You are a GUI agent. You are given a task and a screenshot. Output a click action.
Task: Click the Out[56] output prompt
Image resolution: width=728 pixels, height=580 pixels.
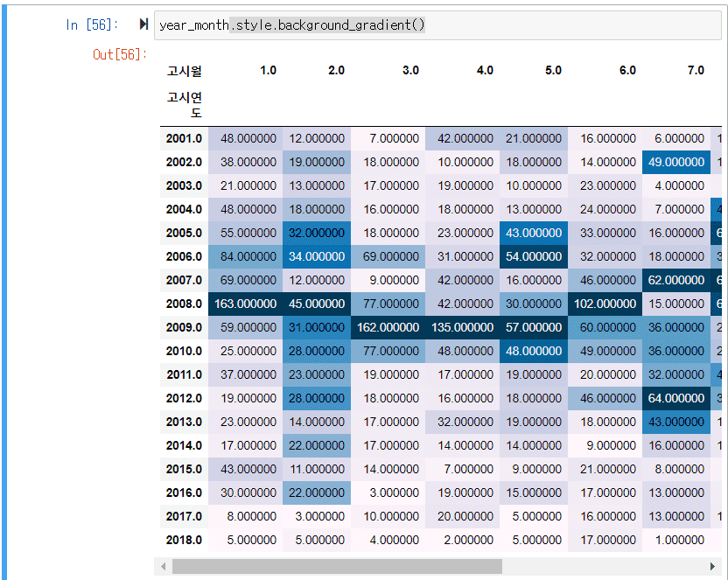[120, 54]
